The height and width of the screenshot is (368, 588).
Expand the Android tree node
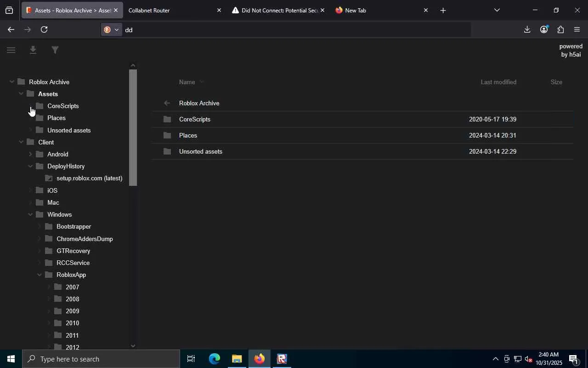pyautogui.click(x=30, y=154)
